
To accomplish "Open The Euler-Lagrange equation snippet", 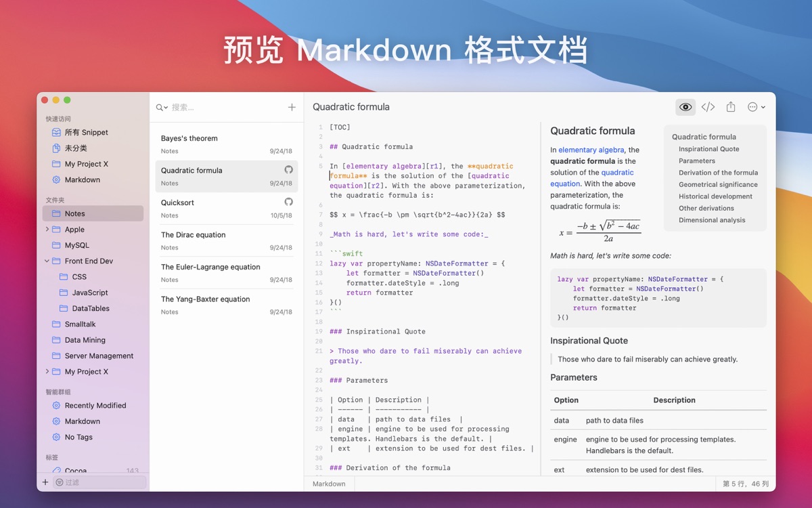I will pyautogui.click(x=227, y=272).
